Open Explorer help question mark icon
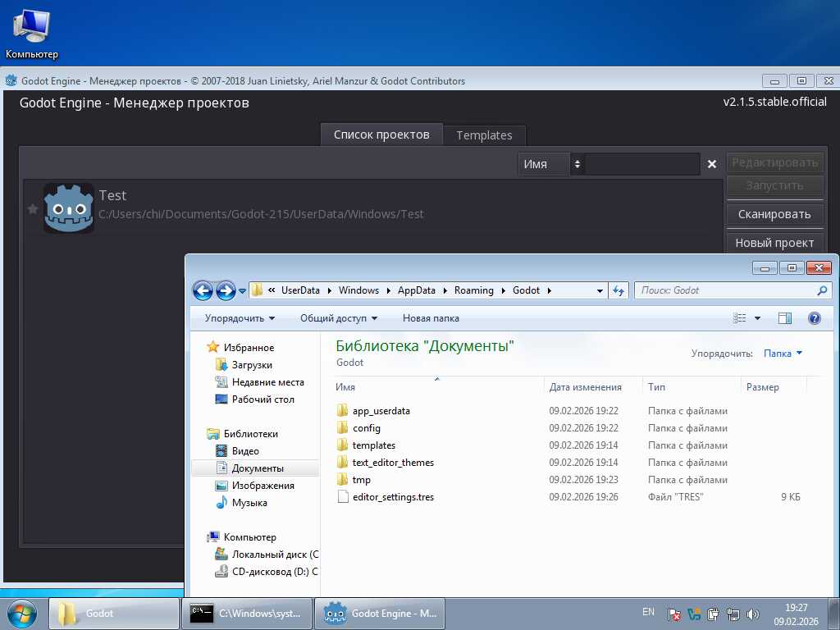This screenshot has height=630, width=840. pyautogui.click(x=815, y=318)
